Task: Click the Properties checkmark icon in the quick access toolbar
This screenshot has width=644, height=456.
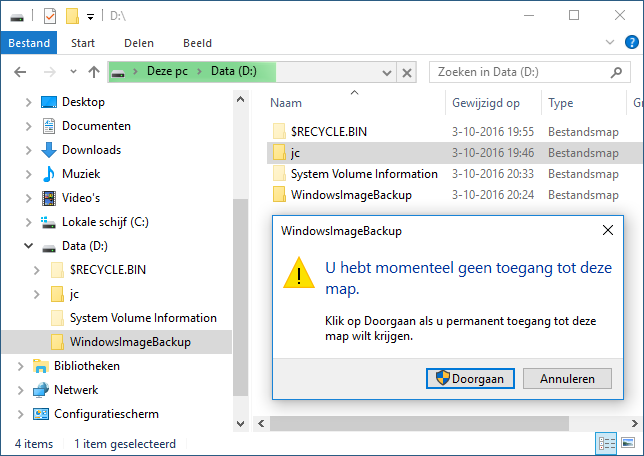Action: [x=50, y=16]
